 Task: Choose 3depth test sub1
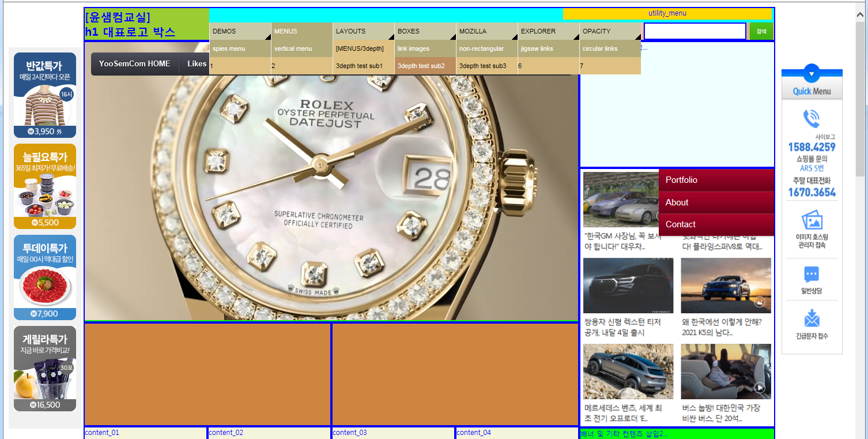tap(364, 66)
